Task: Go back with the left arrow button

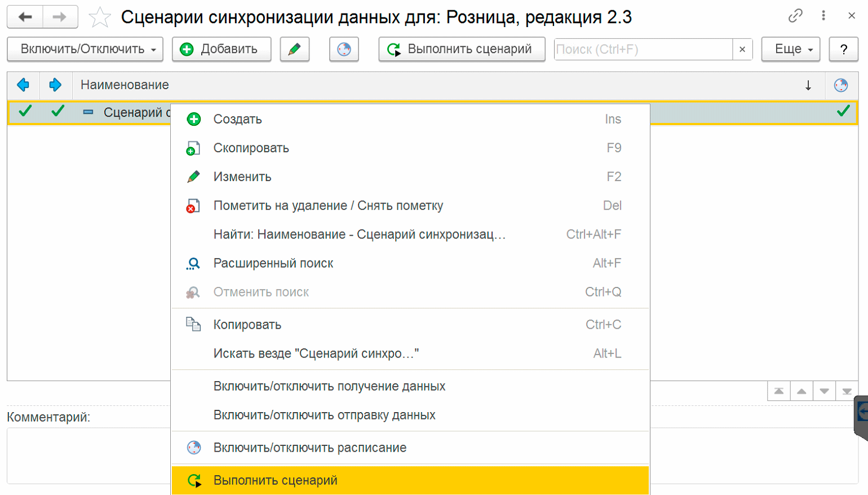Action: click(25, 17)
